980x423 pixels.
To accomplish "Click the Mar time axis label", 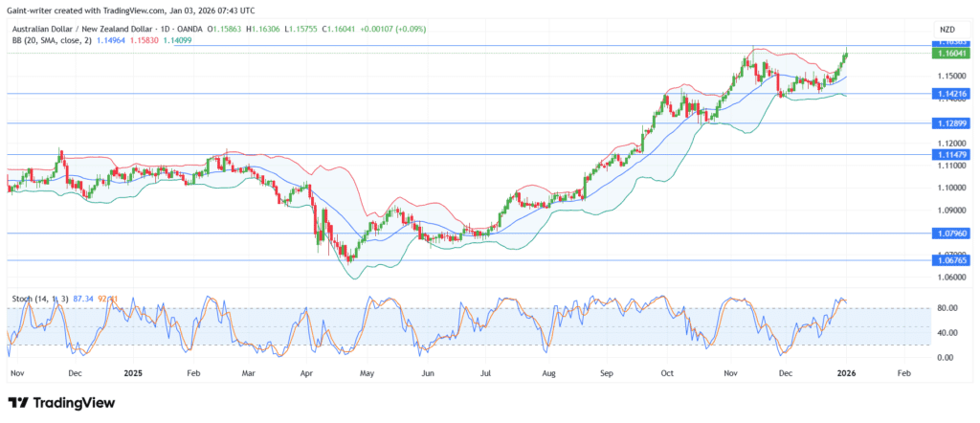I will (248, 373).
